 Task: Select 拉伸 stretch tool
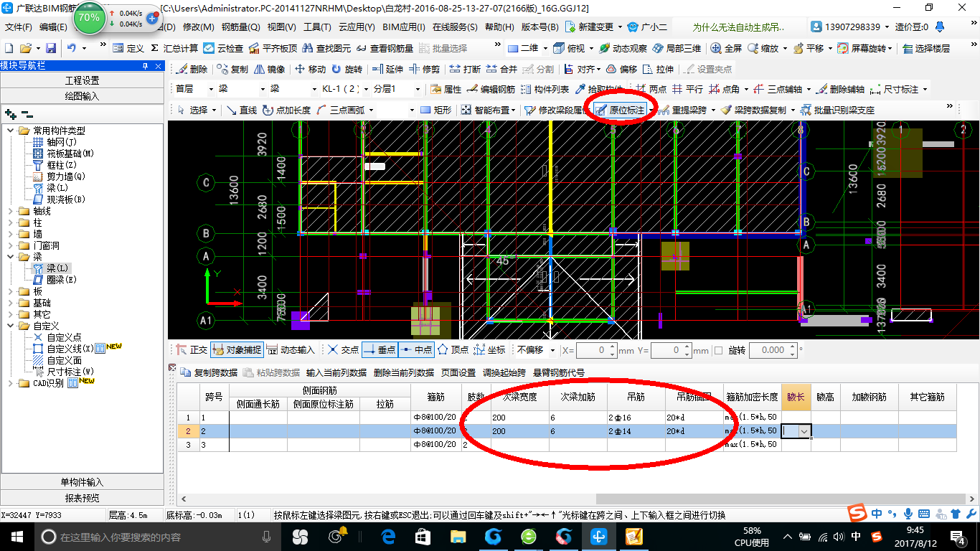(659, 69)
